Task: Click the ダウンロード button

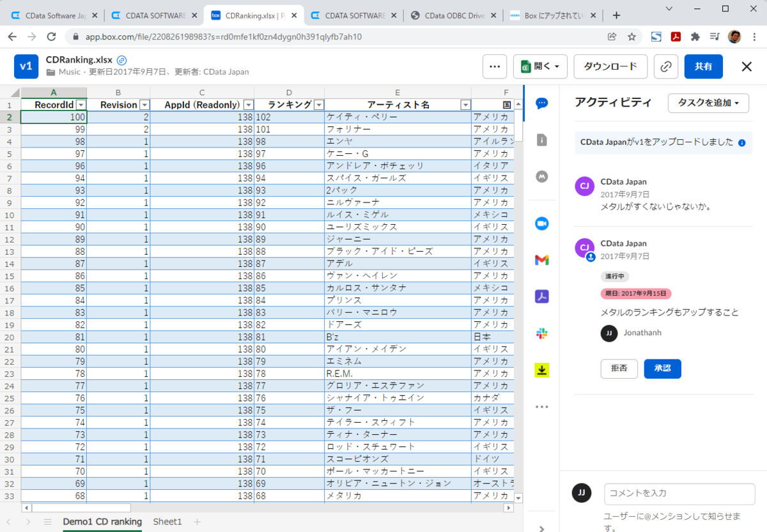Action: pyautogui.click(x=610, y=66)
